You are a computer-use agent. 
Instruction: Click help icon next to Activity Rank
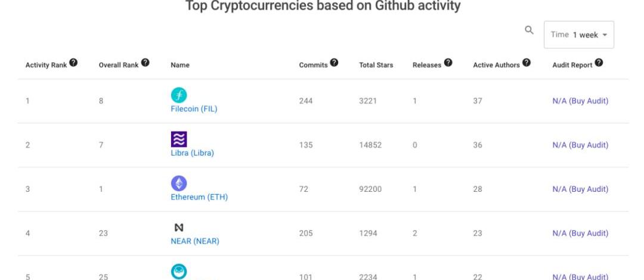[x=73, y=63]
